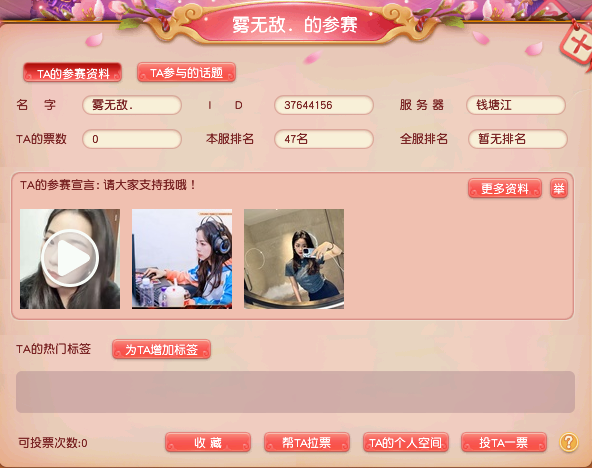592x468 pixels.
Task: Play the video in first thumbnail
Action: (70, 259)
